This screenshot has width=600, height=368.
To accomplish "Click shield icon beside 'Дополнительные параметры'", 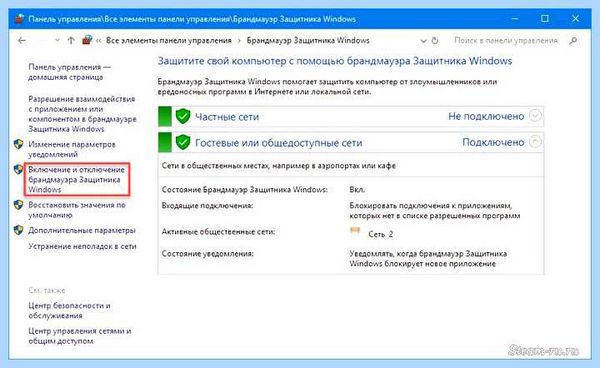I will [18, 230].
